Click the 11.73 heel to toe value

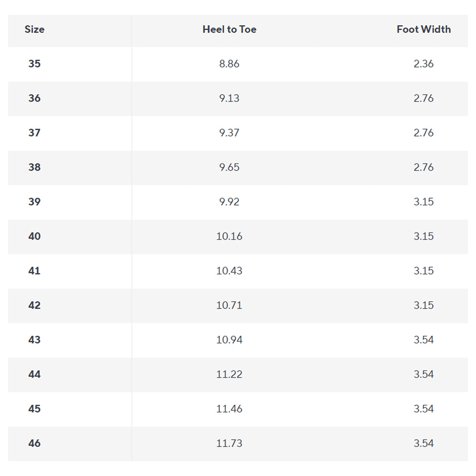coord(229,443)
